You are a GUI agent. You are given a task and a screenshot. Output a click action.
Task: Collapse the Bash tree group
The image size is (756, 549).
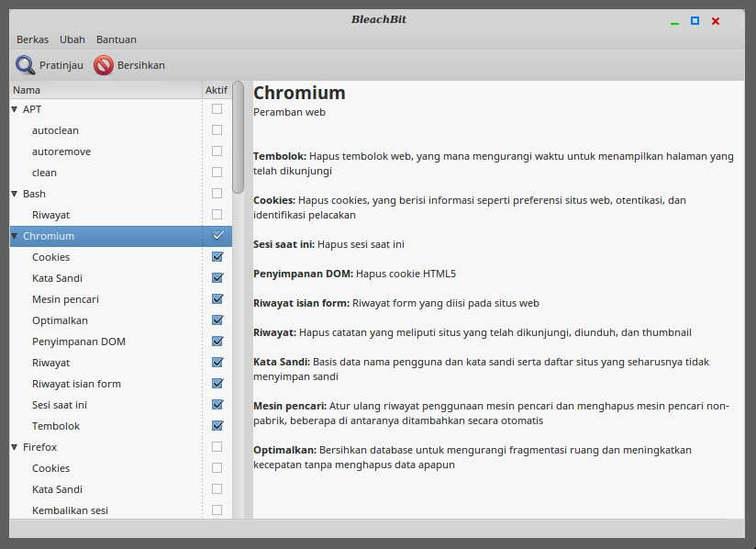[15, 194]
